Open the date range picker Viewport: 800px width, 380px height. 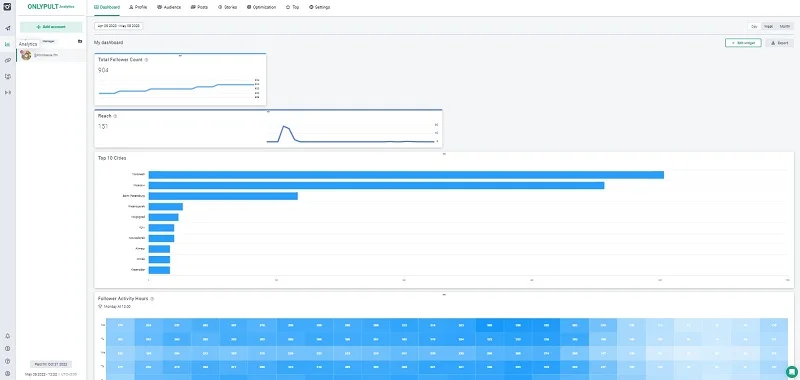click(x=119, y=26)
